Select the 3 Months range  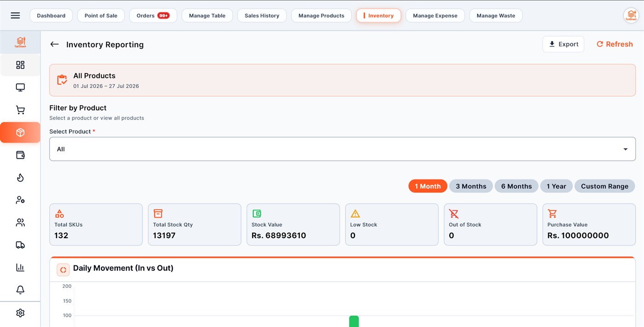(471, 186)
